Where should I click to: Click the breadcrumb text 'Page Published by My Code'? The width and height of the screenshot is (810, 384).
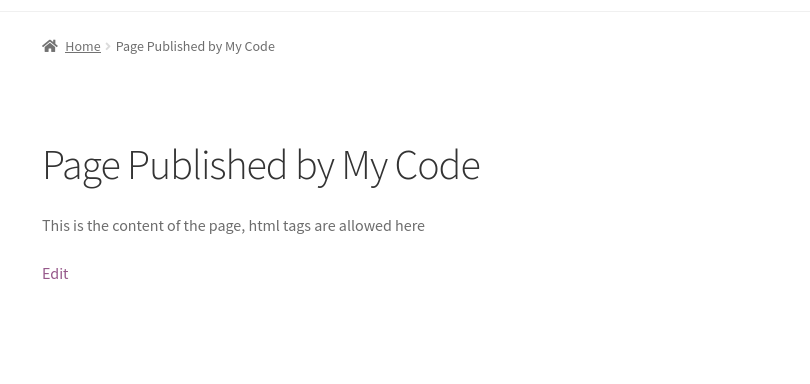tap(195, 47)
